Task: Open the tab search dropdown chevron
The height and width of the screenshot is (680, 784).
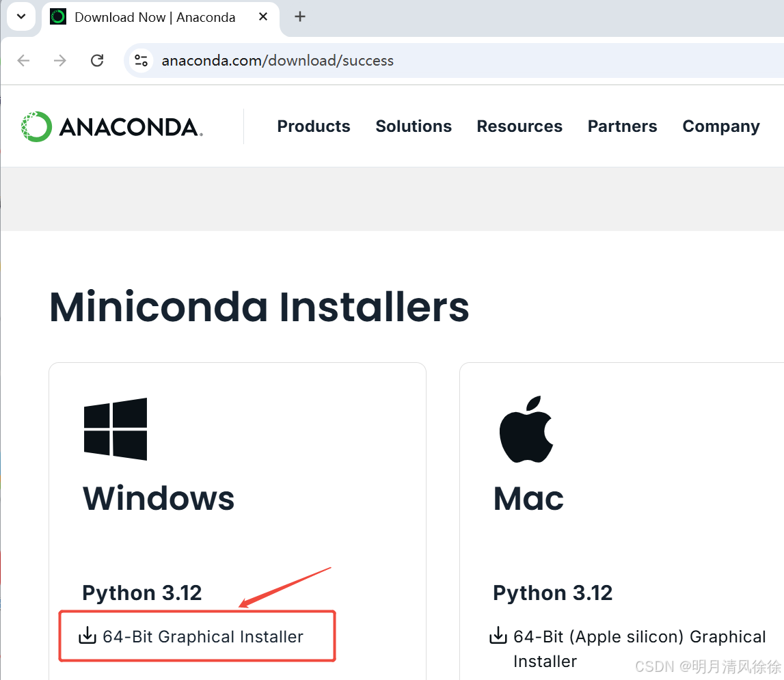Action: [x=21, y=16]
